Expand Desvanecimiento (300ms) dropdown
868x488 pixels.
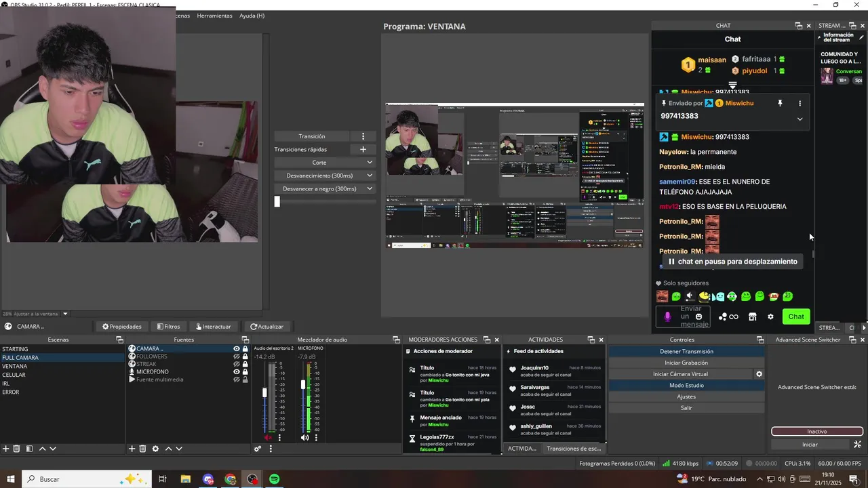370,176
